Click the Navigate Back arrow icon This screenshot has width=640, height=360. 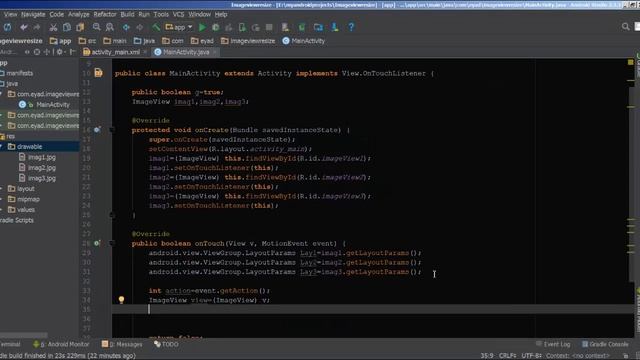click(126, 27)
